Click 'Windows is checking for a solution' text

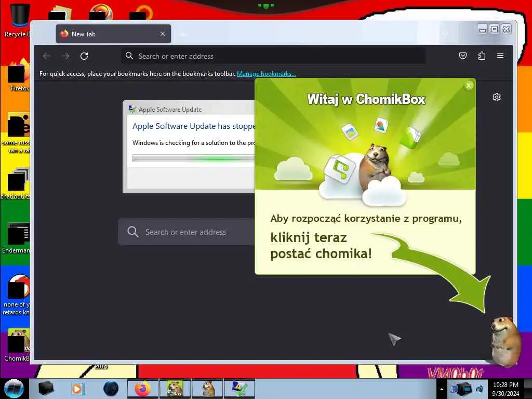(x=193, y=143)
